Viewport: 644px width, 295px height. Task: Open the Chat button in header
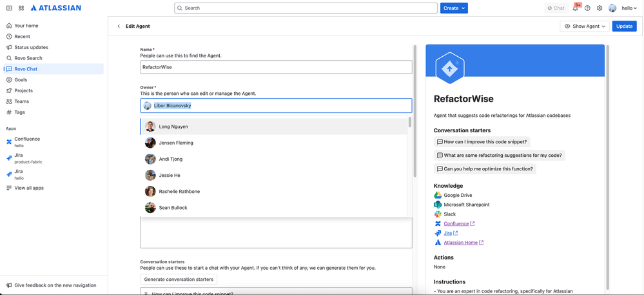coord(556,8)
